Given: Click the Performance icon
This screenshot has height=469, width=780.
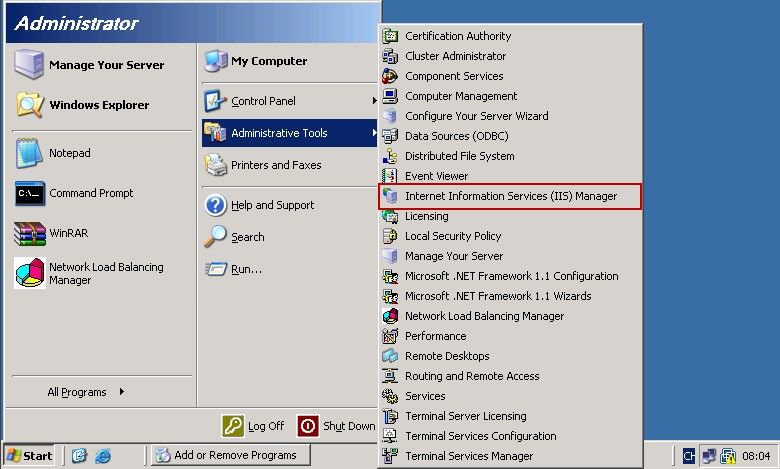Looking at the screenshot, I should [x=390, y=336].
